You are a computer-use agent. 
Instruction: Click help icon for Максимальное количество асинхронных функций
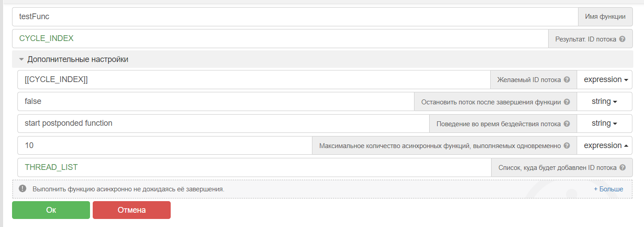[x=567, y=145]
